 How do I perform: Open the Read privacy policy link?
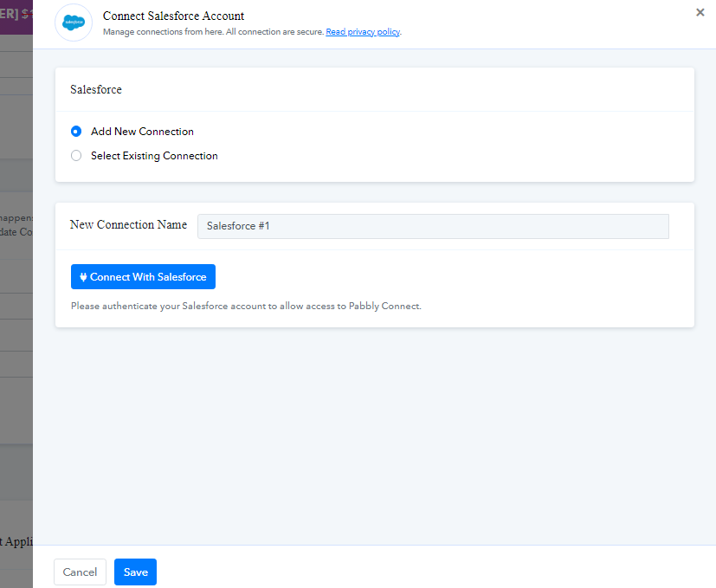click(x=363, y=32)
